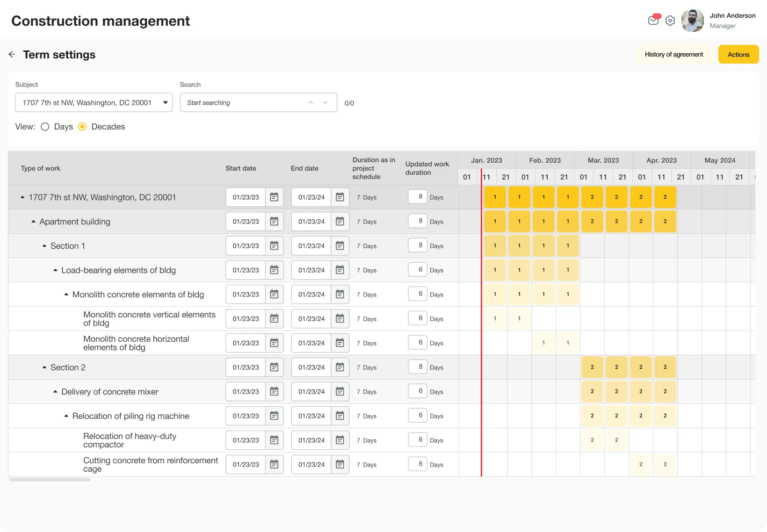Open end calendar for Relocation of piling rig

tap(340, 416)
